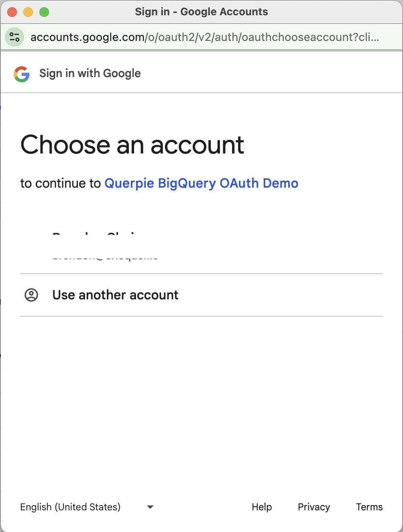Minimize the window with the yellow button
Screen dimensions: 403x532
coord(28,12)
